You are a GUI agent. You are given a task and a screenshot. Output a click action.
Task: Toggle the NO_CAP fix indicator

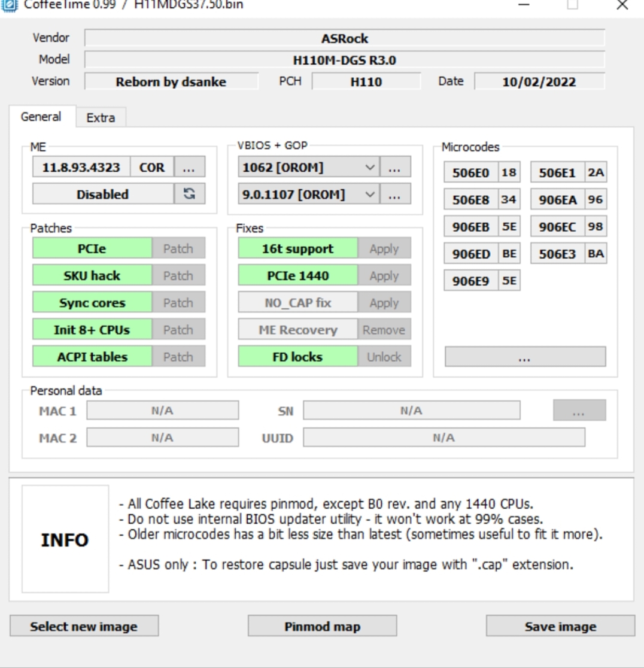297,302
